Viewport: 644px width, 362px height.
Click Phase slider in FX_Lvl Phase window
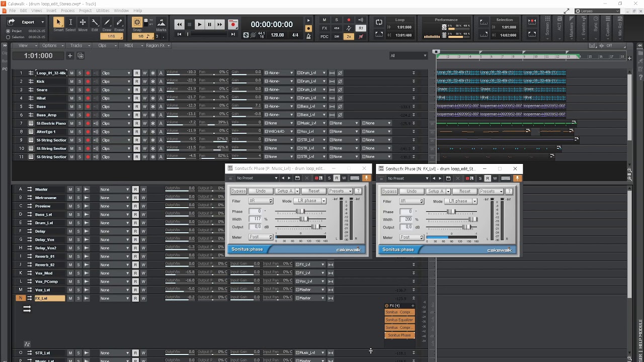pyautogui.click(x=452, y=212)
